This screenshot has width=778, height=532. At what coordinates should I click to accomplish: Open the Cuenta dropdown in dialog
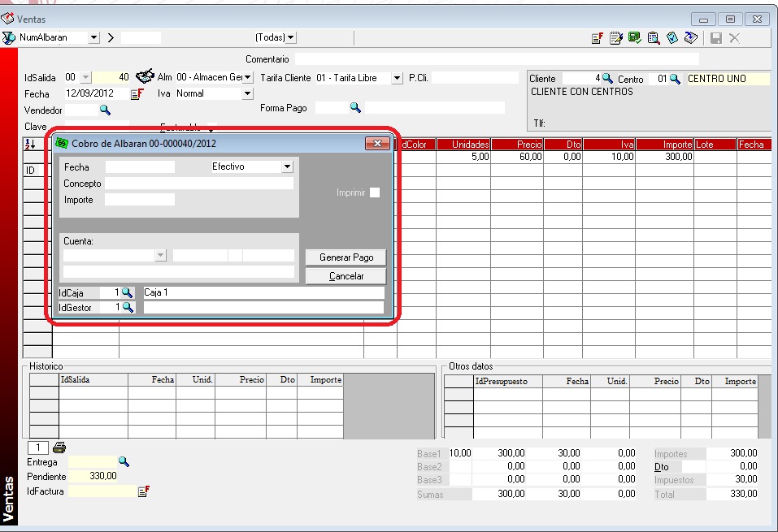[x=160, y=255]
